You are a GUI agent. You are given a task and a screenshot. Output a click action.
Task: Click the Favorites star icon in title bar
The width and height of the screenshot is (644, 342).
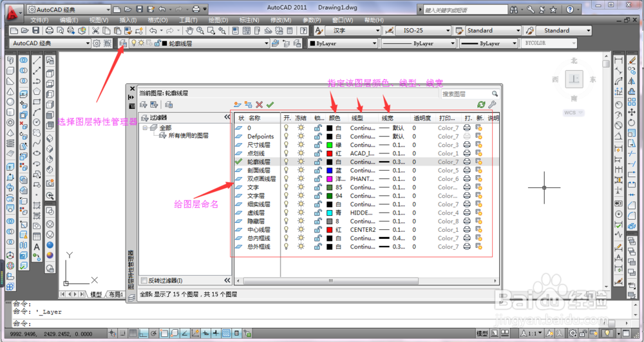coord(553,10)
